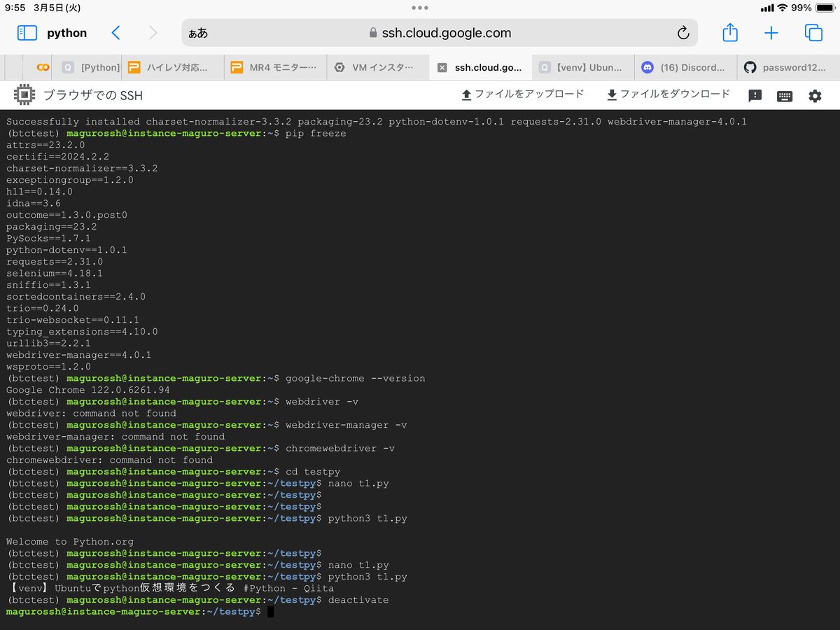Click the 'typing_extensions==4.10.0' line
Viewport: 840px width, 630px height.
tap(82, 332)
